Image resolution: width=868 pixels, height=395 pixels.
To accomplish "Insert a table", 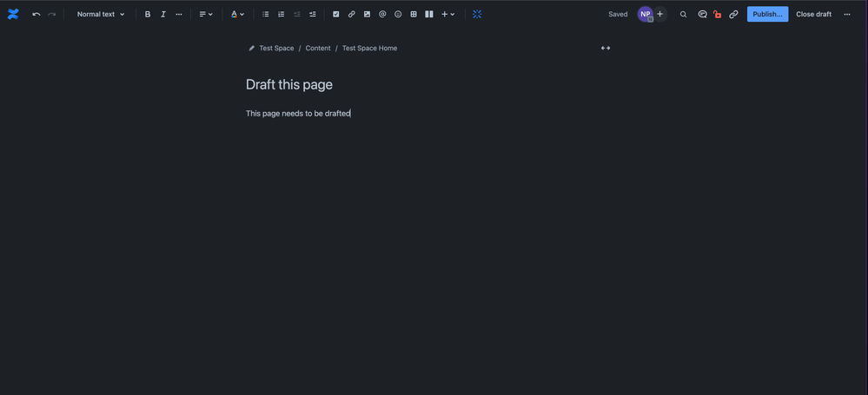I will point(413,15).
